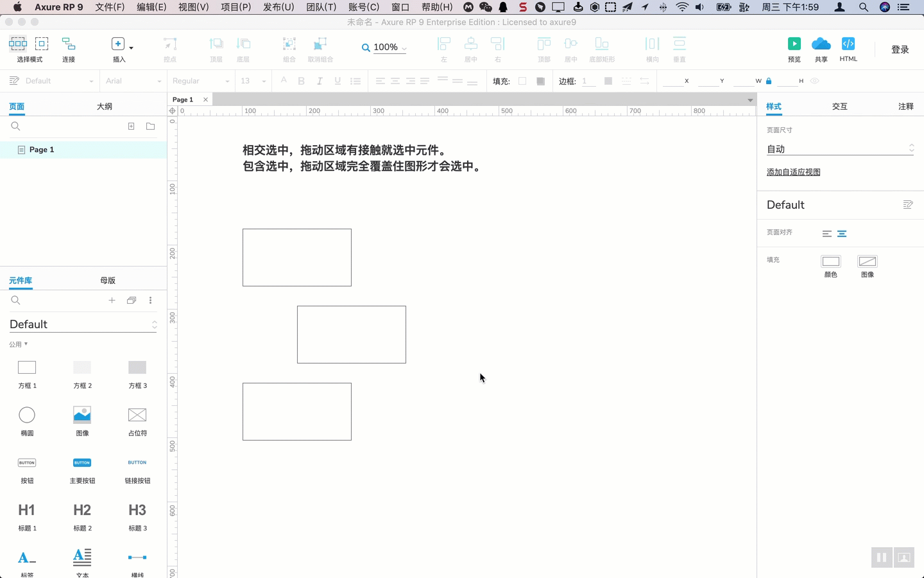Click the add folder icon in pages
The image size is (924, 578).
(x=150, y=127)
